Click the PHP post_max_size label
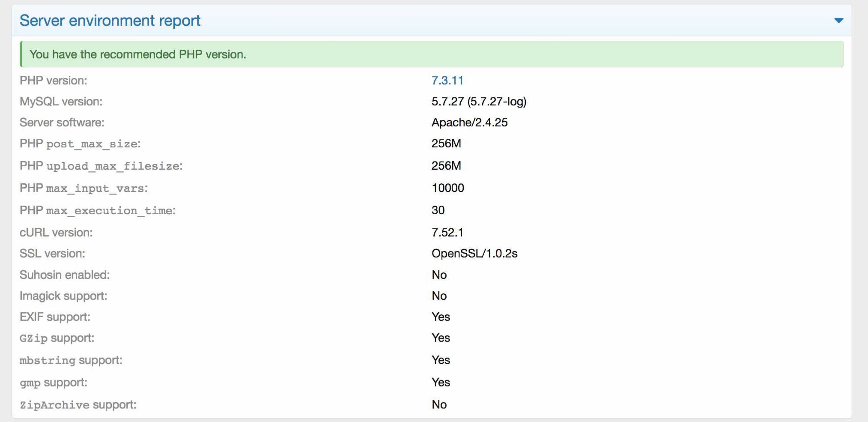Screen dimensions: 868x422 click(x=80, y=144)
